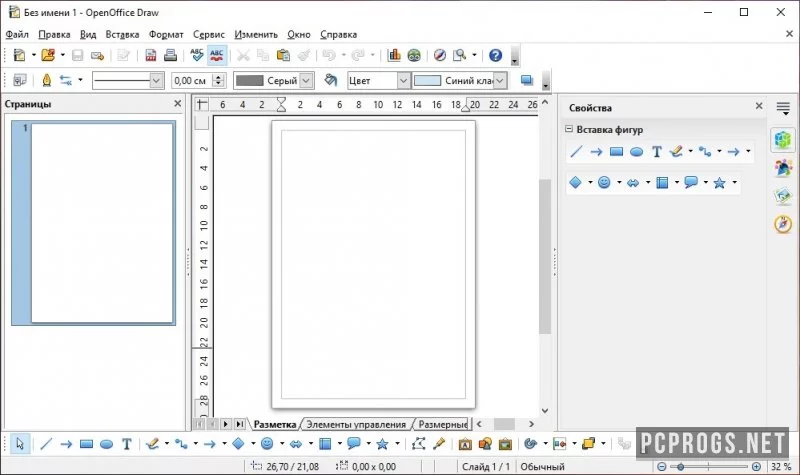Screen dimensions: 800x475
Task: Open the Navigator deck in the sidebar
Action: tap(783, 223)
